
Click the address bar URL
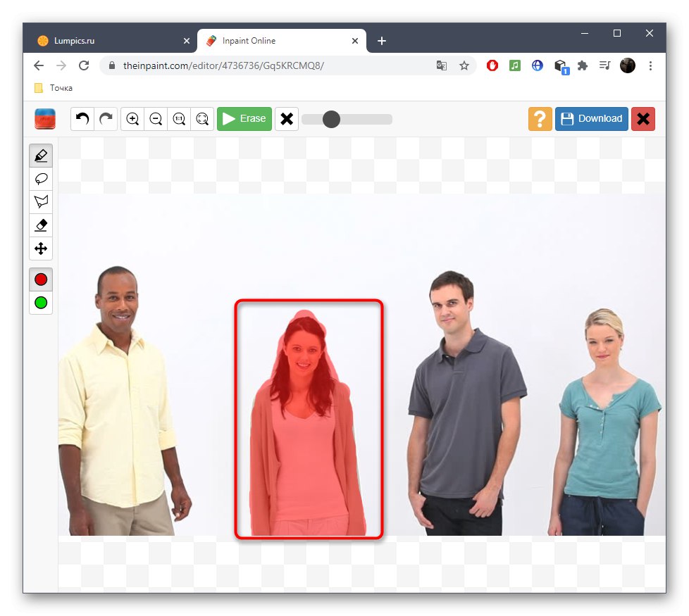pos(223,65)
